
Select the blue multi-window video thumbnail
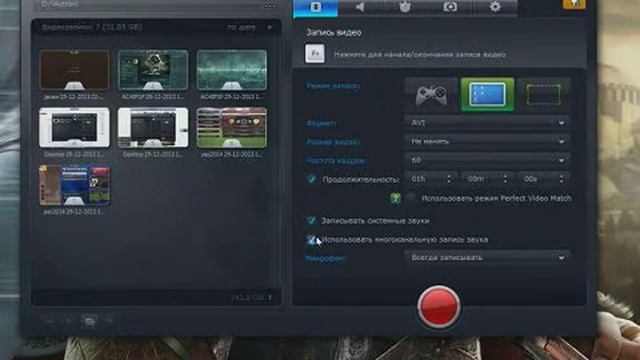click(x=74, y=185)
